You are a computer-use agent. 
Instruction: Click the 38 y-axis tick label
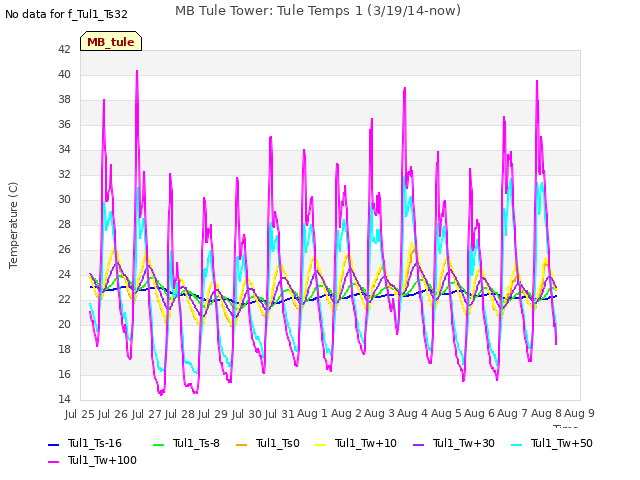tap(64, 99)
